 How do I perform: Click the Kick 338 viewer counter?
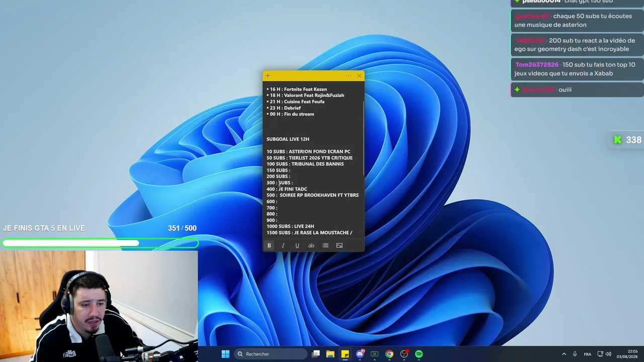point(627,140)
